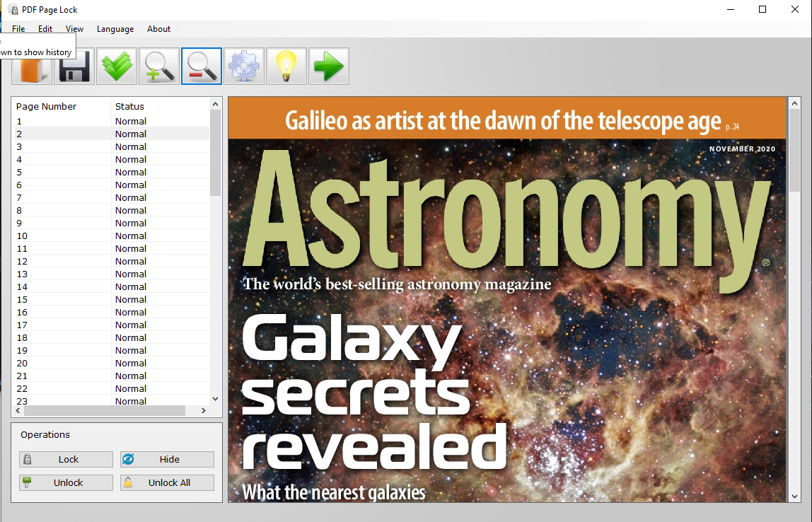812x522 pixels.
Task: Select page 1 row in the list
Action: [x=111, y=121]
